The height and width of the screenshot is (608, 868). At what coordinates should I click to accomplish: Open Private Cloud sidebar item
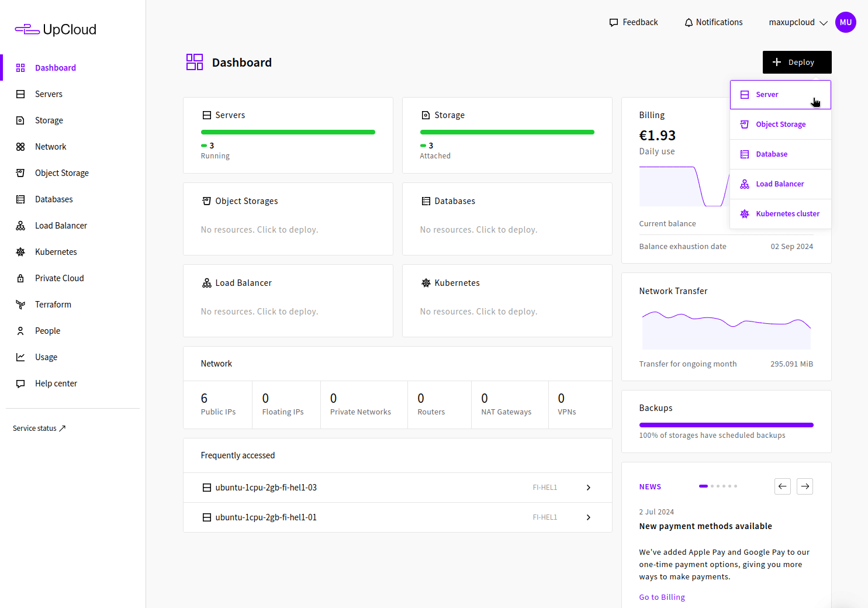point(72,278)
